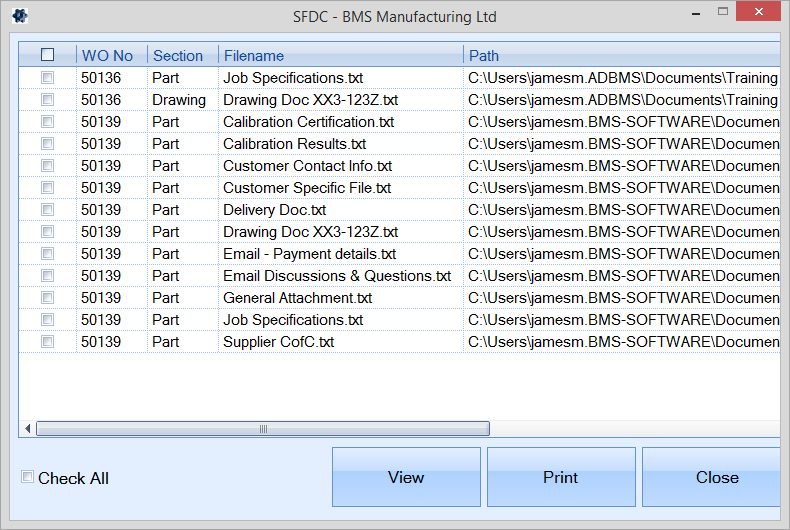Select the Customer Contact Info.txt filename cell
The height and width of the screenshot is (530, 790).
pyautogui.click(x=307, y=166)
